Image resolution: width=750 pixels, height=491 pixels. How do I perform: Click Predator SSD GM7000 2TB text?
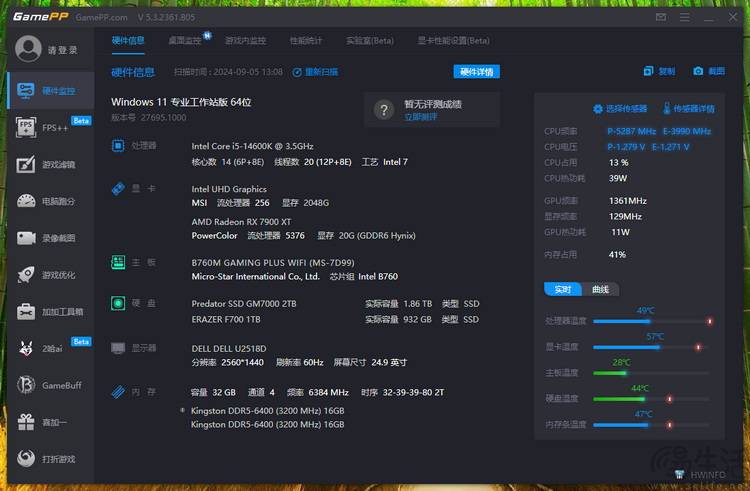click(x=244, y=304)
